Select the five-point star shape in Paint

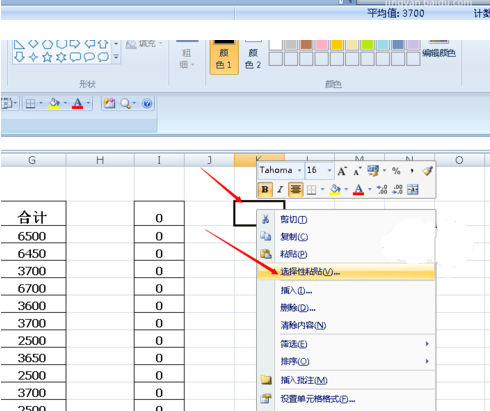[x=47, y=57]
